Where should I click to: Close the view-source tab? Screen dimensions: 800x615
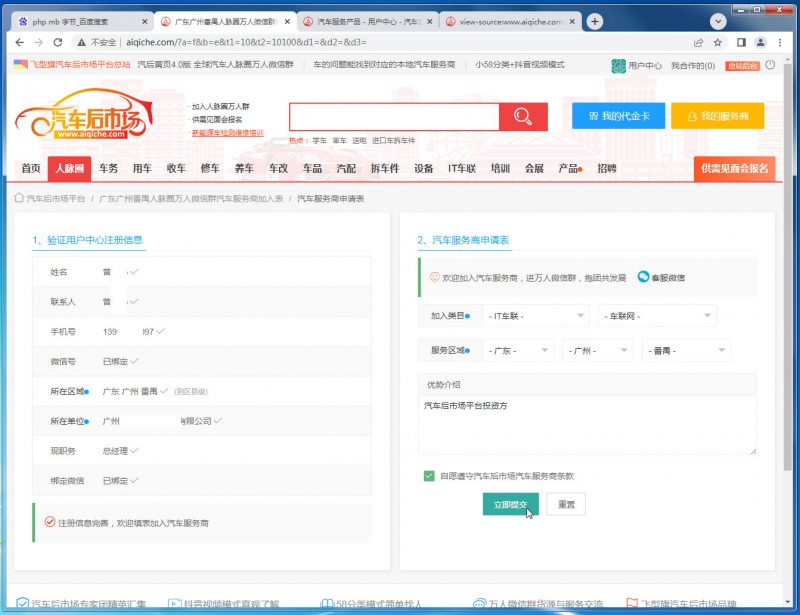tap(572, 21)
